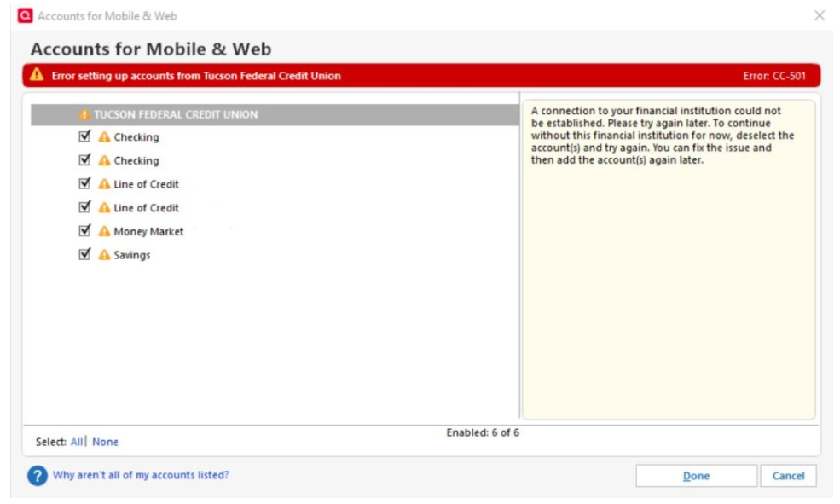Click the "Error: CC-501" code text

(x=774, y=76)
